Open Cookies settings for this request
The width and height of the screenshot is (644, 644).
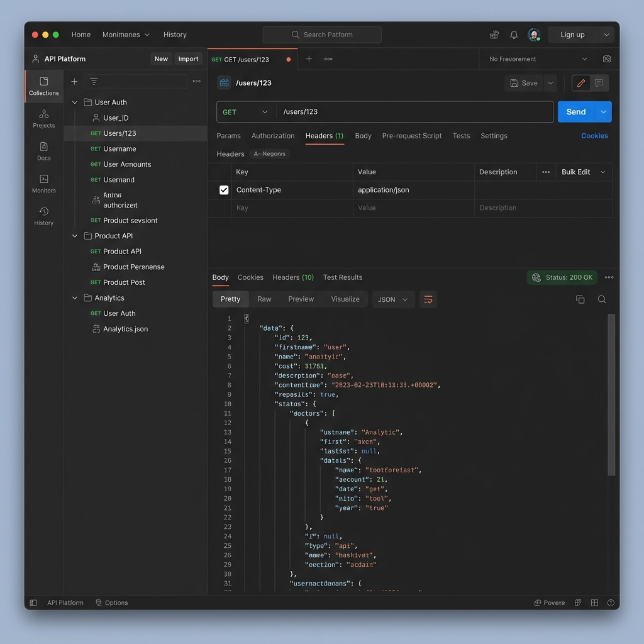click(x=594, y=135)
